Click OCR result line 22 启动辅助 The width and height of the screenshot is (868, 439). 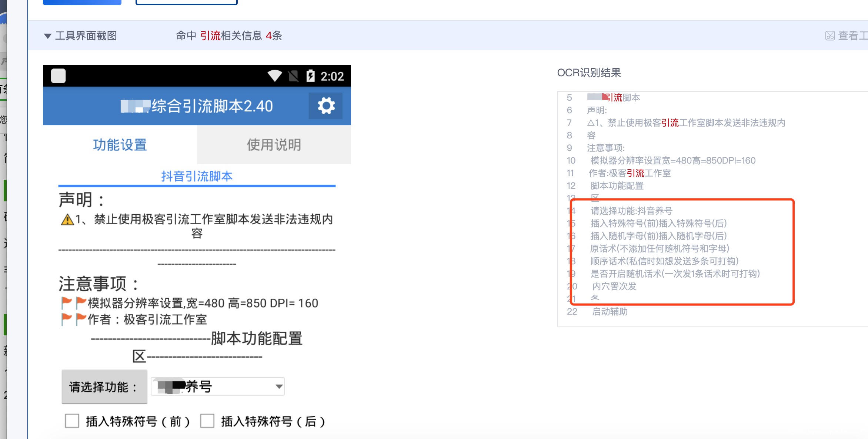click(610, 311)
